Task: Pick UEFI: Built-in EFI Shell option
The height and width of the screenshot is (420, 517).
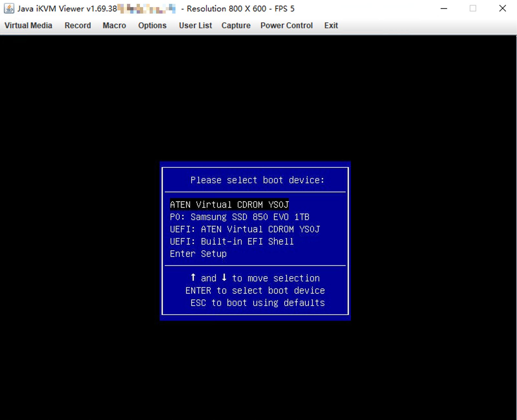Action: click(232, 241)
